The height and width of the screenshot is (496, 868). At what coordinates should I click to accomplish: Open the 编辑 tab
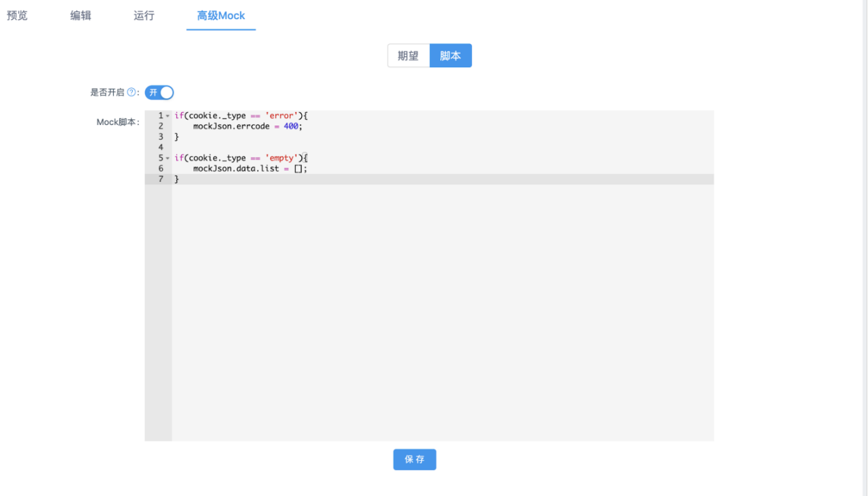(x=81, y=15)
